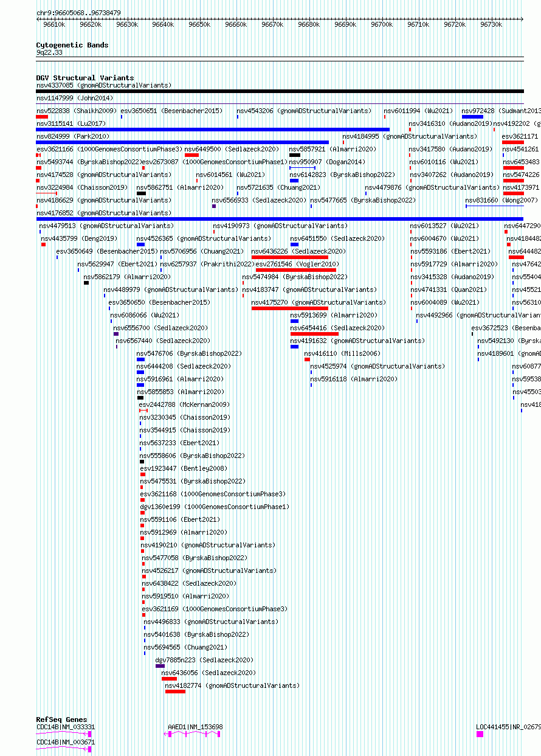Click the RefSeq Genes track title
This screenshot has width=541, height=756.
[61, 720]
